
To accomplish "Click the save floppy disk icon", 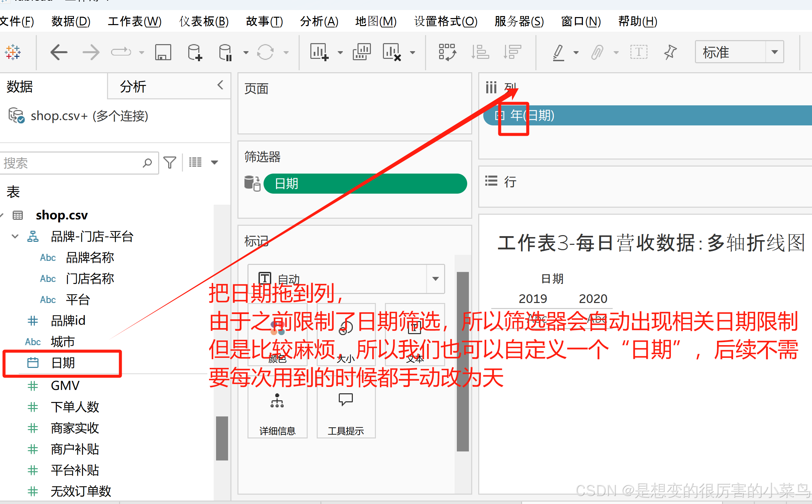I will 163,52.
